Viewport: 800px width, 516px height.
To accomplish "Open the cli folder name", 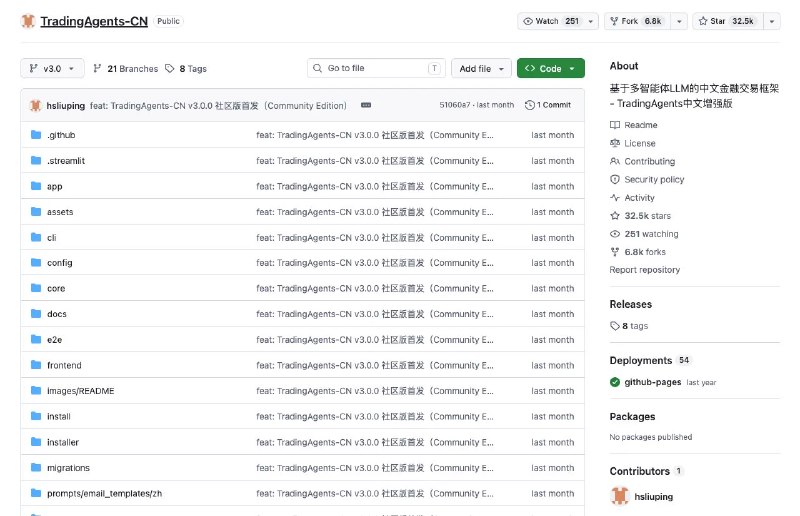I will 52,238.
